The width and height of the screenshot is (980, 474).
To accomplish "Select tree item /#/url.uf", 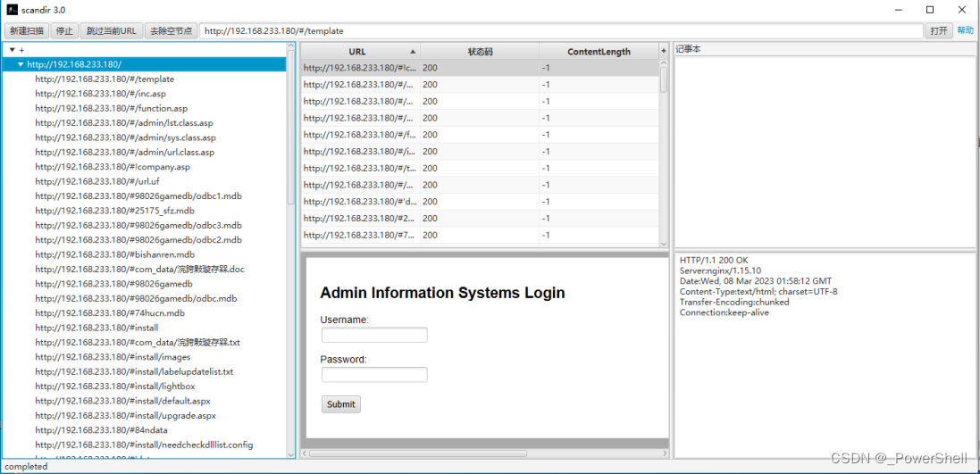I will click(x=96, y=181).
